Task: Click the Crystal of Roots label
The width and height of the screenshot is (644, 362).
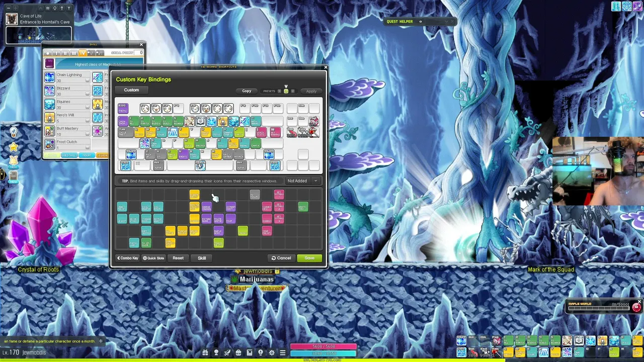Action: point(38,269)
